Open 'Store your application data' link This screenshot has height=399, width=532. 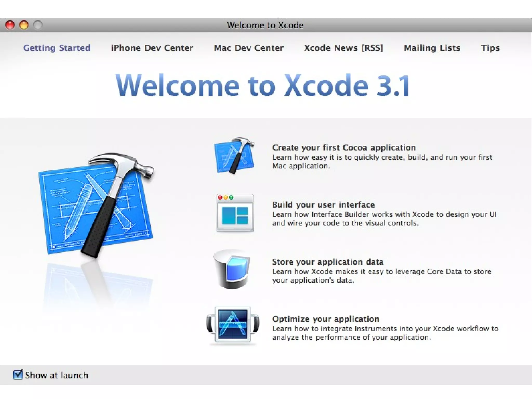click(x=328, y=262)
